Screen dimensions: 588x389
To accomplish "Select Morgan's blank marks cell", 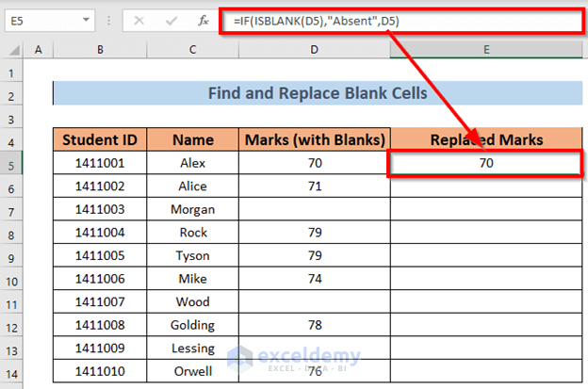I will [x=315, y=209].
